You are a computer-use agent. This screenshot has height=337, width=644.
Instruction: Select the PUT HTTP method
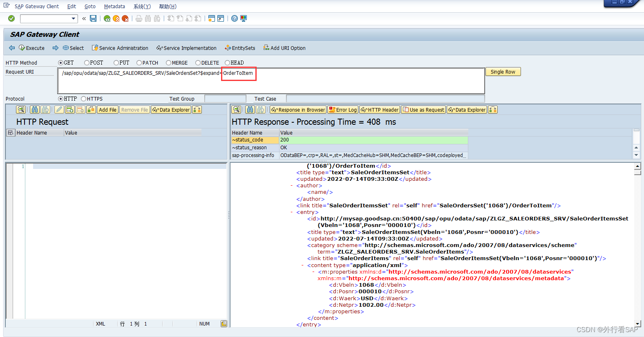tap(116, 63)
